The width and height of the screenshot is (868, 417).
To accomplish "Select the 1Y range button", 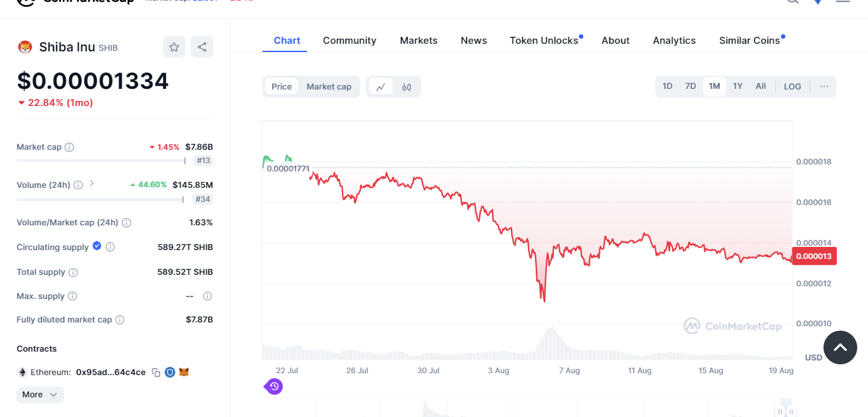I will click(x=737, y=86).
